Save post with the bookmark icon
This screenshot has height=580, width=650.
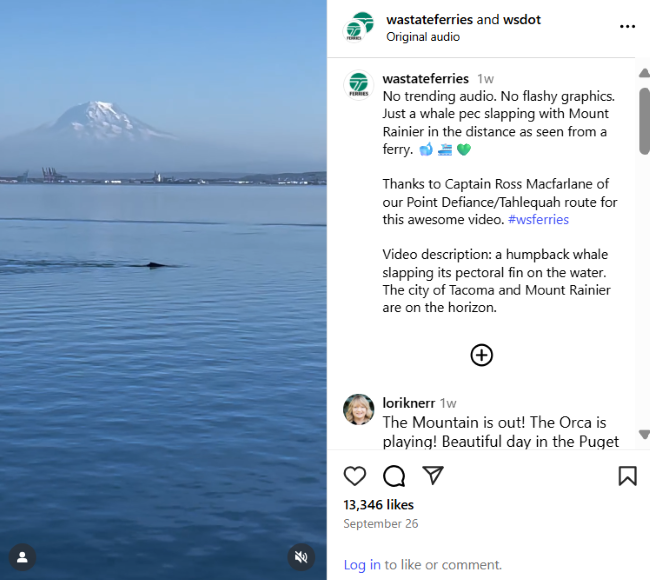(627, 476)
